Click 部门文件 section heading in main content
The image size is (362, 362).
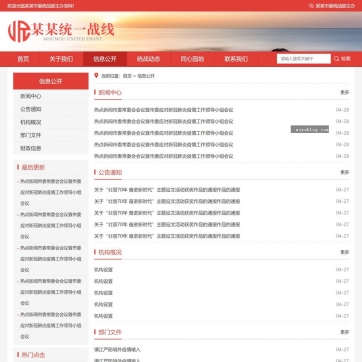tap(110, 332)
